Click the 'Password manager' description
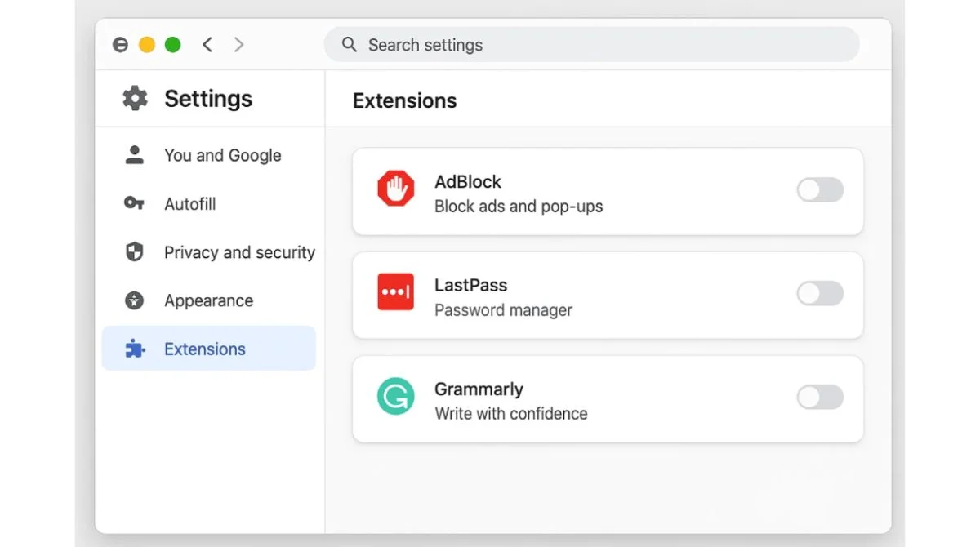This screenshot has width=980, height=547. tap(503, 310)
